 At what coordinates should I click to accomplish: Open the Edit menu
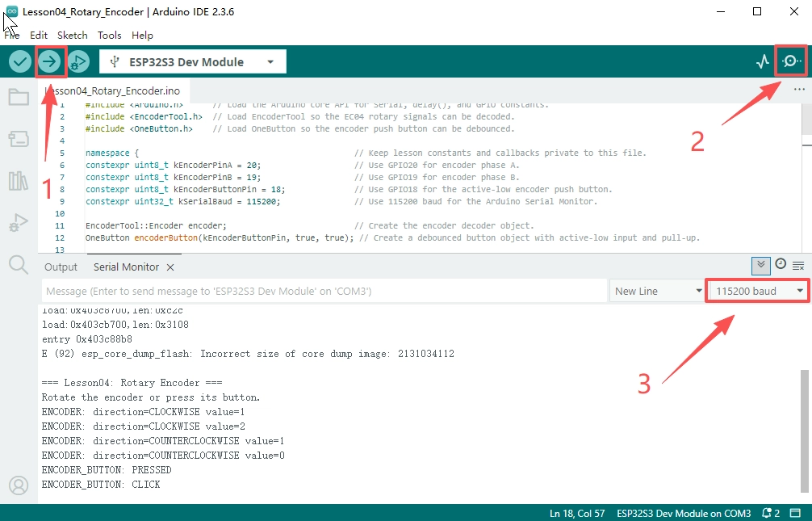(x=39, y=36)
